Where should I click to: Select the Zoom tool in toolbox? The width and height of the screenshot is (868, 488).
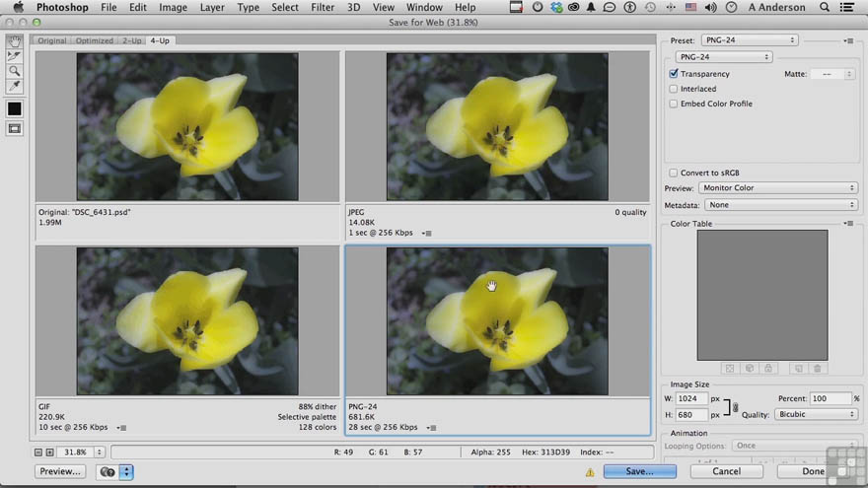[15, 71]
